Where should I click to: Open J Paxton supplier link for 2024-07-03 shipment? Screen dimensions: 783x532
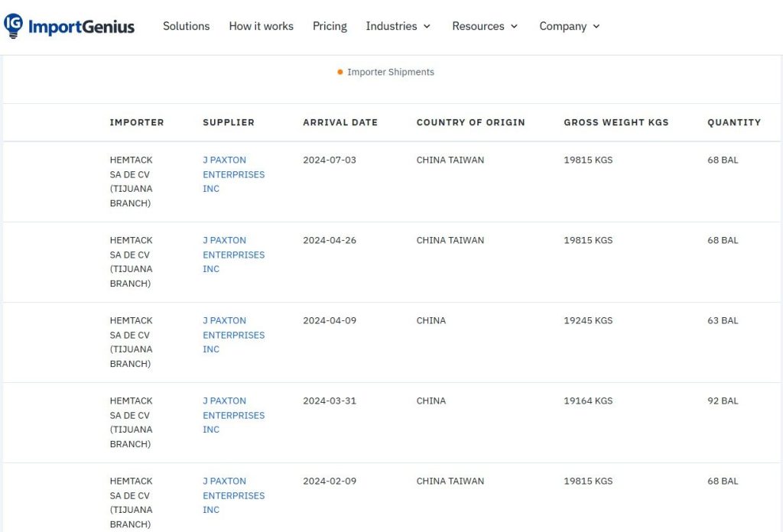233,174
